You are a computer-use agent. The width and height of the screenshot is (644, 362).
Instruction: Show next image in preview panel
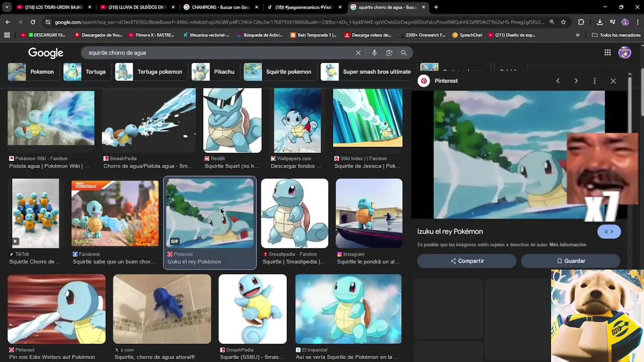coord(576,81)
